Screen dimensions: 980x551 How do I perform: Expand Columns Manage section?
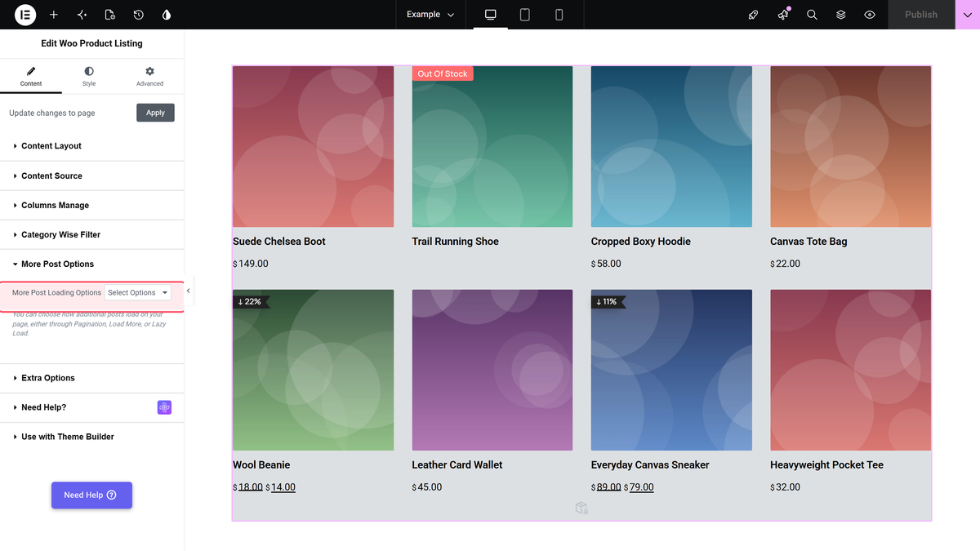(x=92, y=205)
